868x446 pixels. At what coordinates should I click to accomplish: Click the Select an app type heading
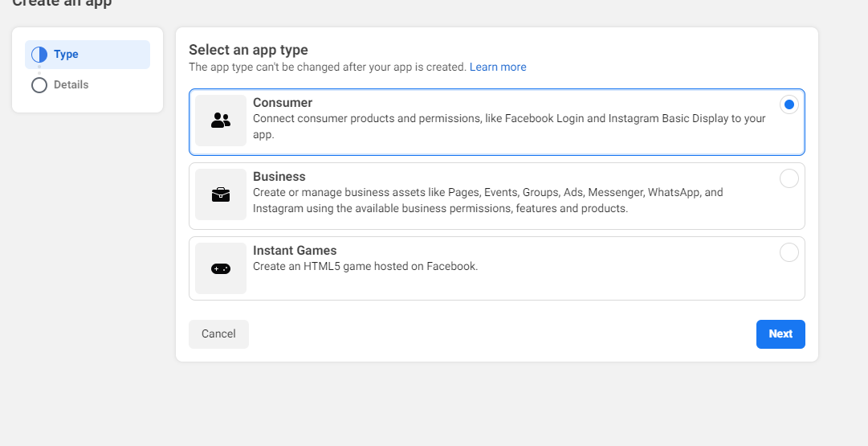248,50
